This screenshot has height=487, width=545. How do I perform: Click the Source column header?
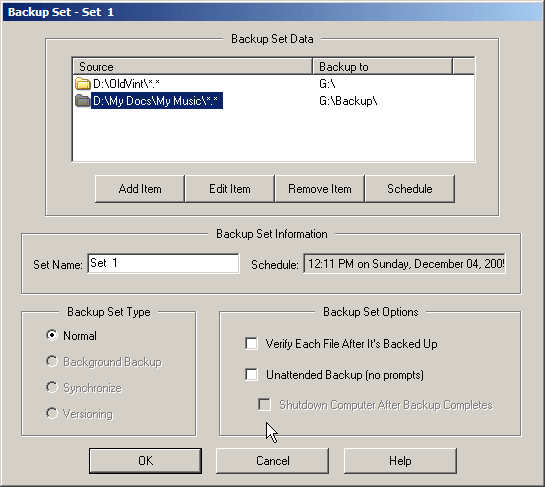(193, 66)
